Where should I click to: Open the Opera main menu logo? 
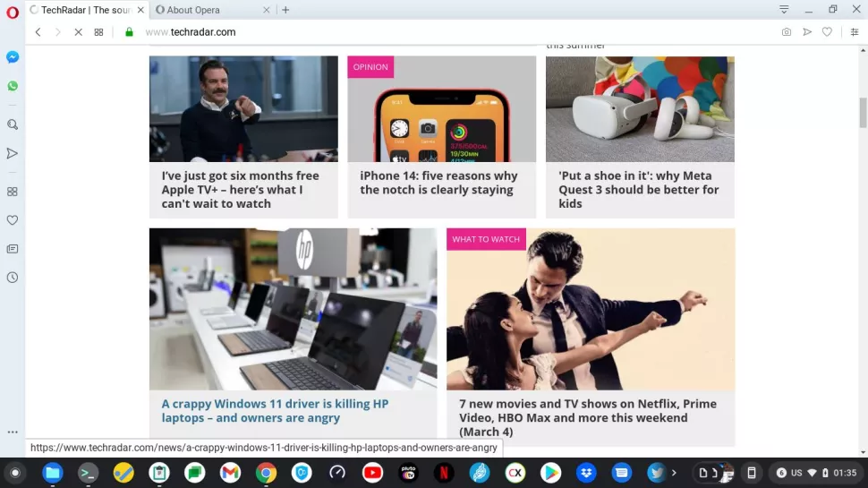click(13, 12)
